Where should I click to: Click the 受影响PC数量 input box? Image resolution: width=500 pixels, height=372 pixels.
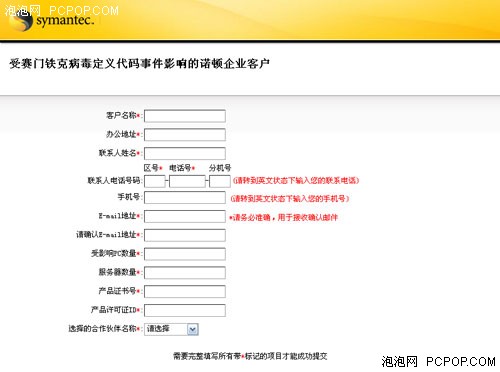tap(185, 254)
